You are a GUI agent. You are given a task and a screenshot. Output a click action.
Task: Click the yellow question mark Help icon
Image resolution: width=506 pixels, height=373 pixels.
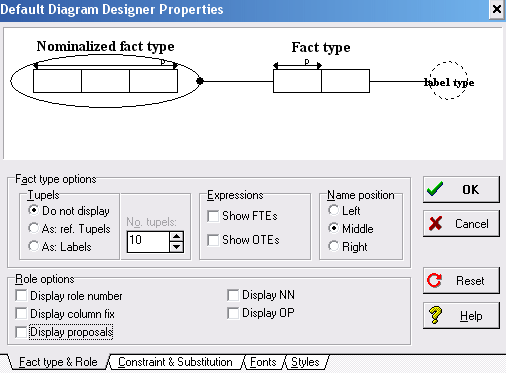click(x=435, y=315)
